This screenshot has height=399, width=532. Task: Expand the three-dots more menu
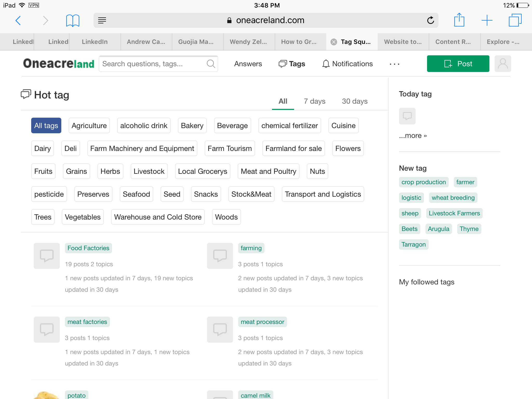[x=394, y=64]
